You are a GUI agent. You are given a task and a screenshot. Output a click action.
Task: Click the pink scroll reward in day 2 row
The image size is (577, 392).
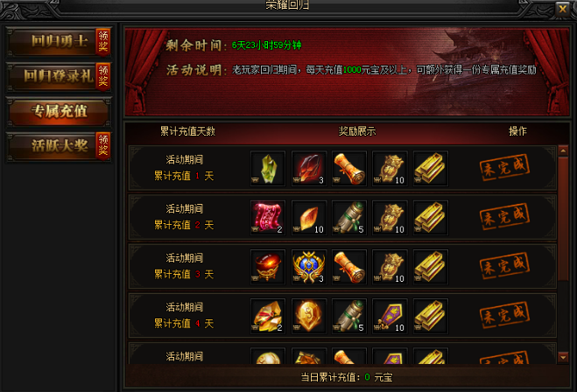pyautogui.click(x=268, y=218)
